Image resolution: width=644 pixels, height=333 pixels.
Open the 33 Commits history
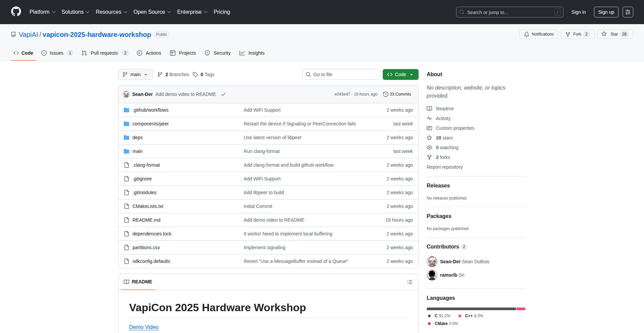tap(397, 94)
